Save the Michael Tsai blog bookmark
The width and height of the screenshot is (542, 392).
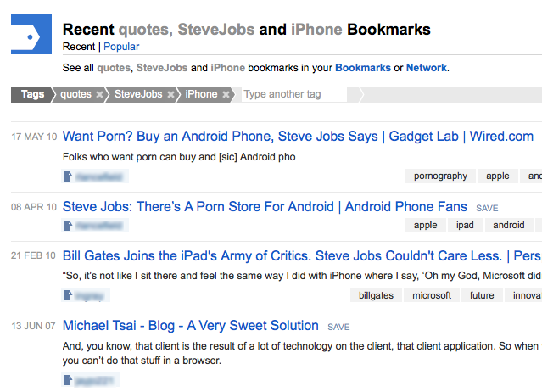338,327
